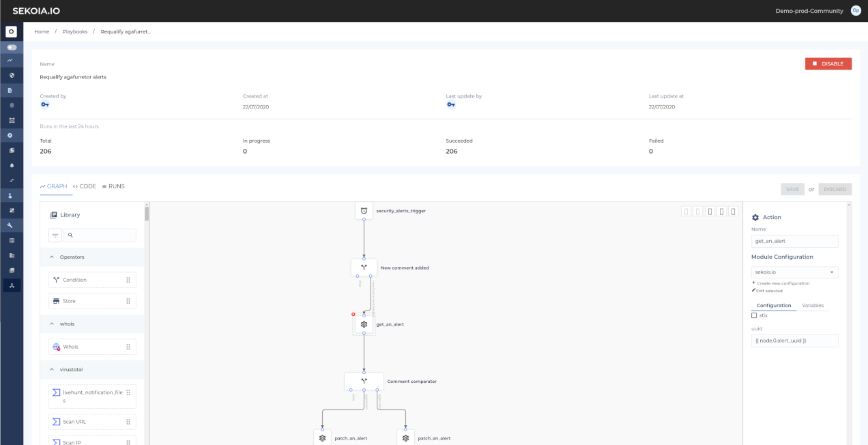Click the alarm clock icon on security_alerts_trigger node
Screen dimensions: 868x445
pos(364,211)
